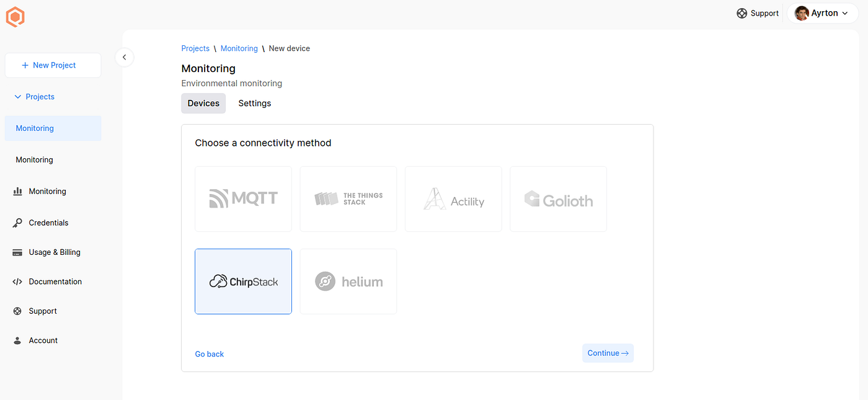Click the Documentation code icon
This screenshot has width=868, height=400.
click(x=17, y=281)
